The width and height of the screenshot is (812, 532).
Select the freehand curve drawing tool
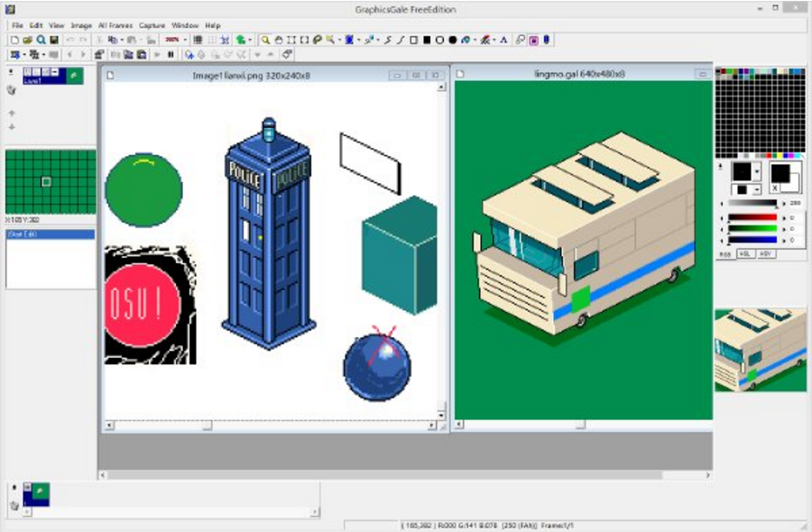(x=387, y=40)
